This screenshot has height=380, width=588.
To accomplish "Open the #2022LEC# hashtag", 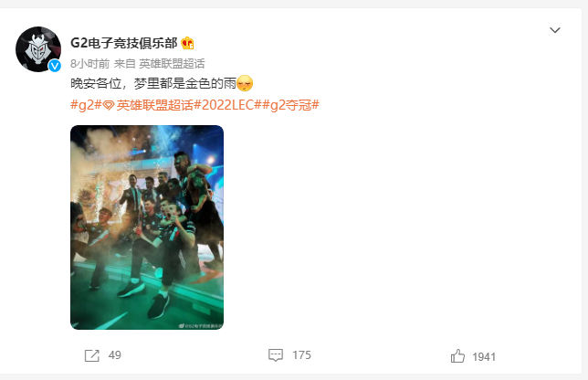I will click(x=227, y=105).
